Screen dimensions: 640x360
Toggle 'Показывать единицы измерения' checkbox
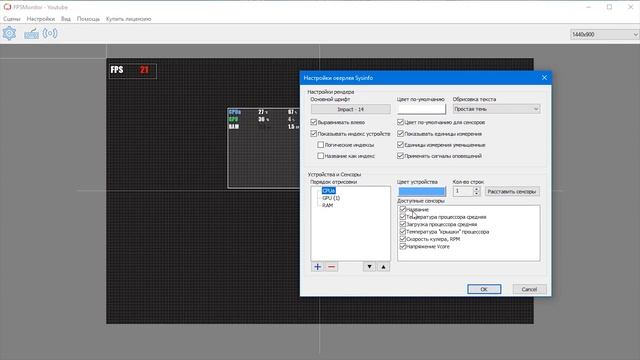400,133
